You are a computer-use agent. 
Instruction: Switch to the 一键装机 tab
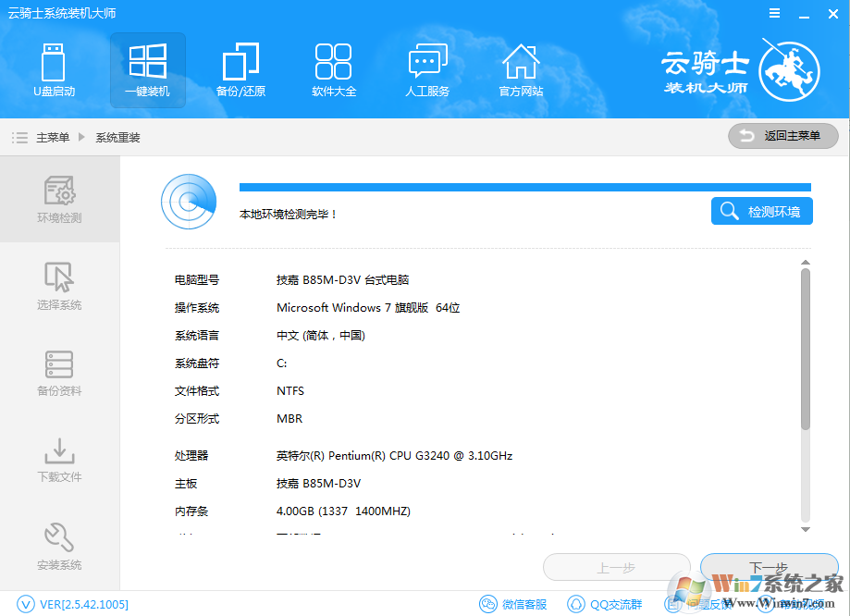pyautogui.click(x=147, y=69)
